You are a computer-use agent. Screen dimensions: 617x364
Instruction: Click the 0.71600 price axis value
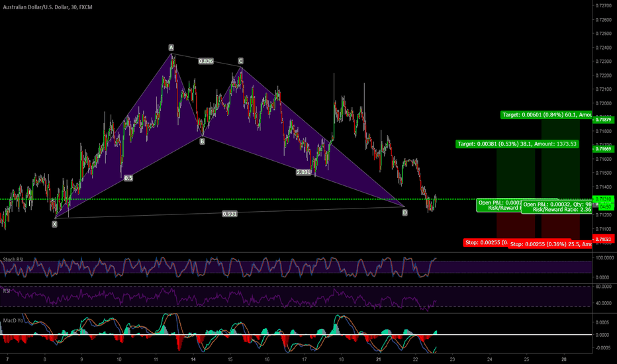click(603, 159)
